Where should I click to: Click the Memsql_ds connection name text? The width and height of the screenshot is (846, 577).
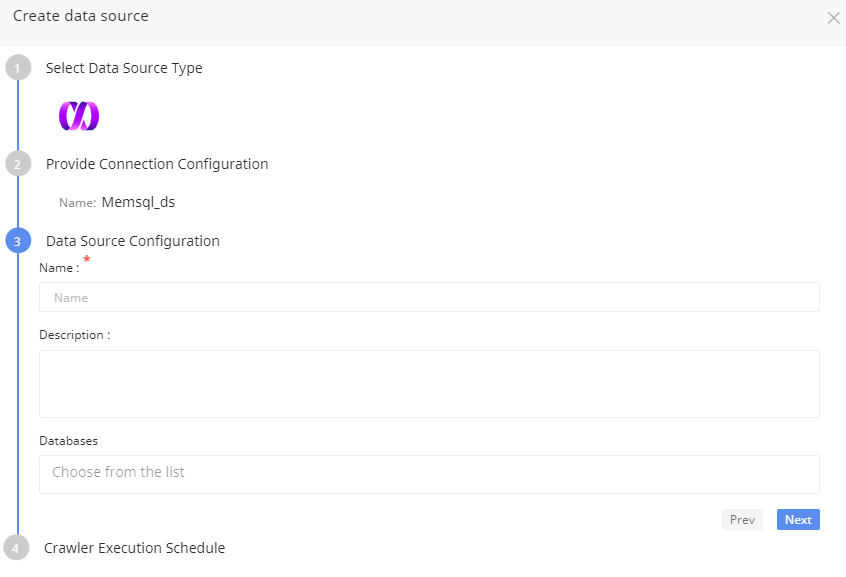pyautogui.click(x=138, y=202)
